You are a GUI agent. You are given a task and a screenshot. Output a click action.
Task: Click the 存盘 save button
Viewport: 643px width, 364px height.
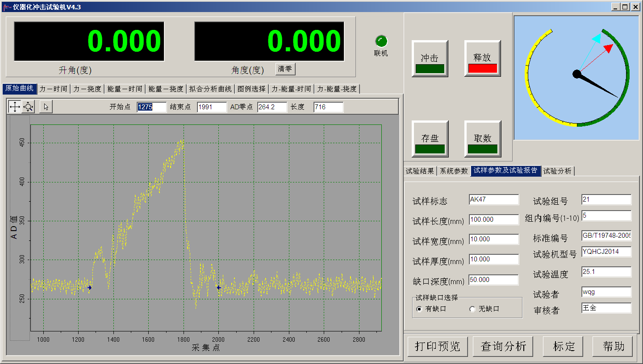(x=430, y=139)
